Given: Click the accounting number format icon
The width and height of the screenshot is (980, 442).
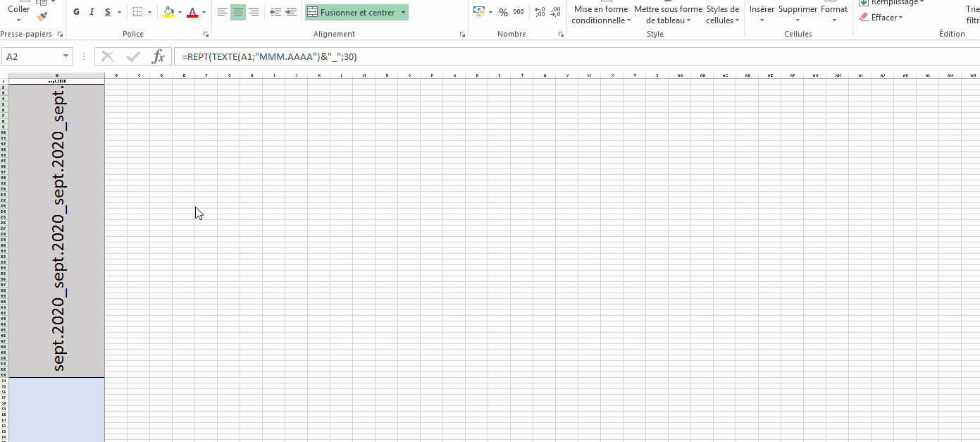Looking at the screenshot, I should click(x=479, y=13).
